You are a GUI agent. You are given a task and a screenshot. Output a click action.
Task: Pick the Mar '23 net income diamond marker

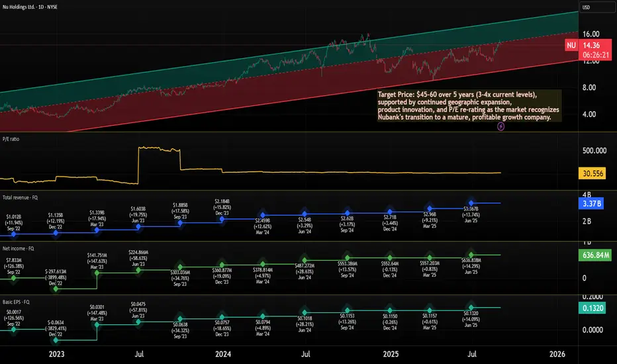click(x=97, y=273)
